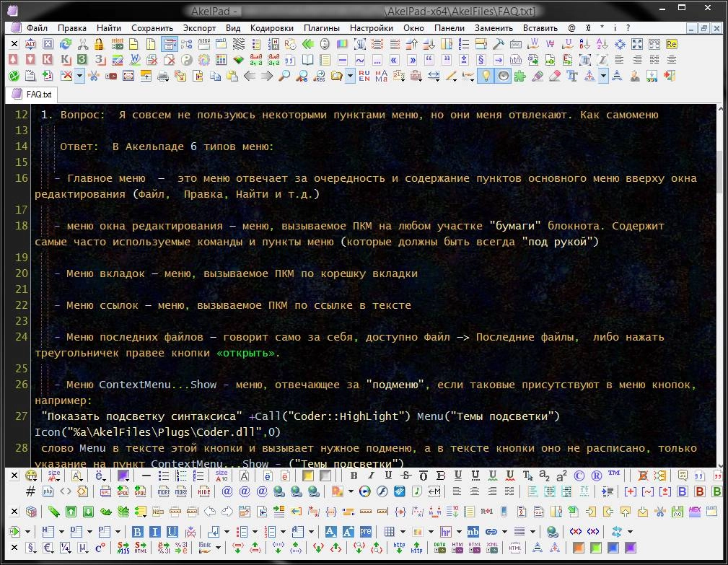Image resolution: width=728 pixels, height=565 pixels.
Task: Click the registered ® symbol icon
Action: pos(597,476)
